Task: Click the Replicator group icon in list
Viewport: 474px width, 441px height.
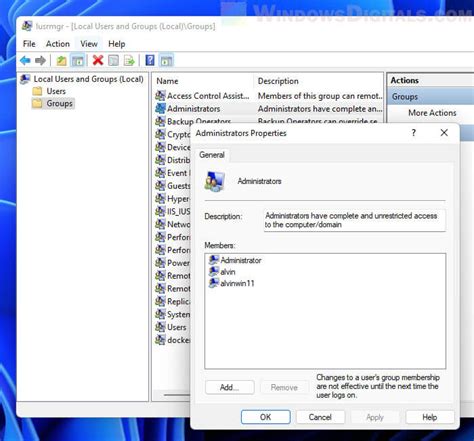Action: pos(160,301)
